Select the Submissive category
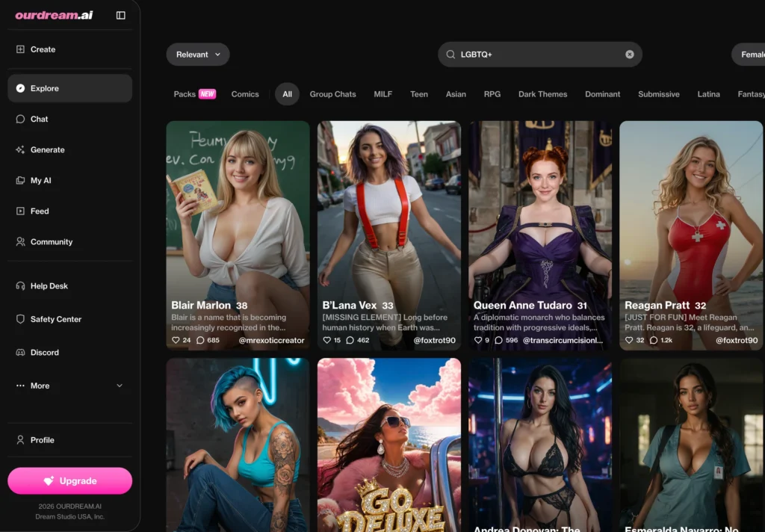The height and width of the screenshot is (532, 765). point(659,94)
